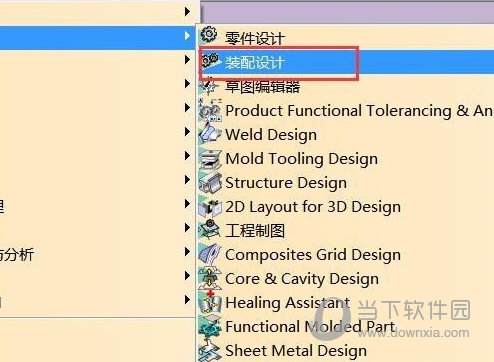Click the arrow on the highlighted blue parent row
This screenshot has height=362, width=494.
click(187, 35)
